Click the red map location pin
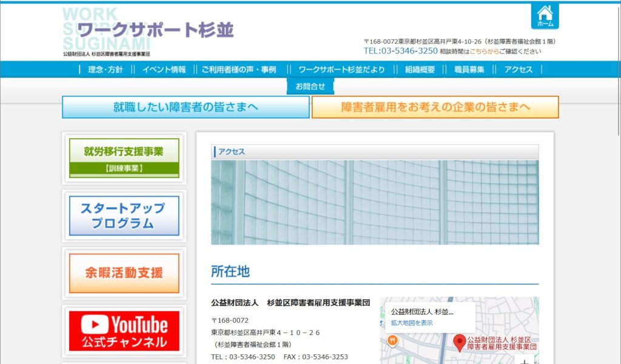This screenshot has height=364, width=621. (x=460, y=342)
